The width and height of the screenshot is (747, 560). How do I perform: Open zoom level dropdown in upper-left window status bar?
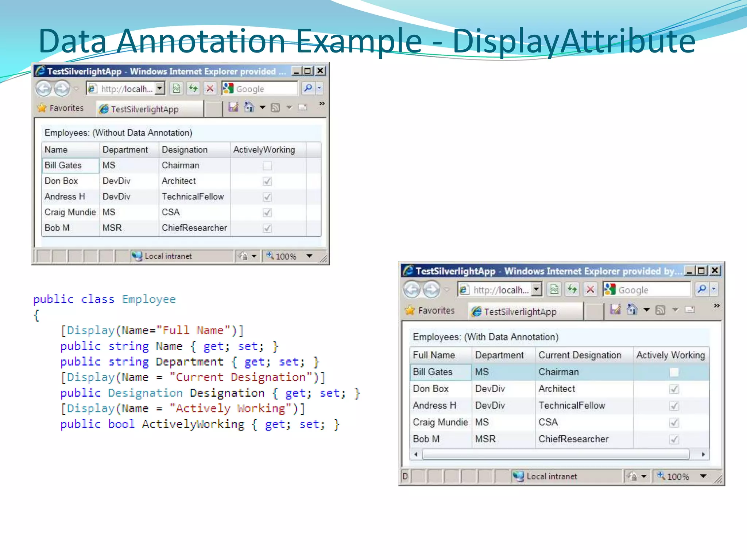click(x=310, y=256)
